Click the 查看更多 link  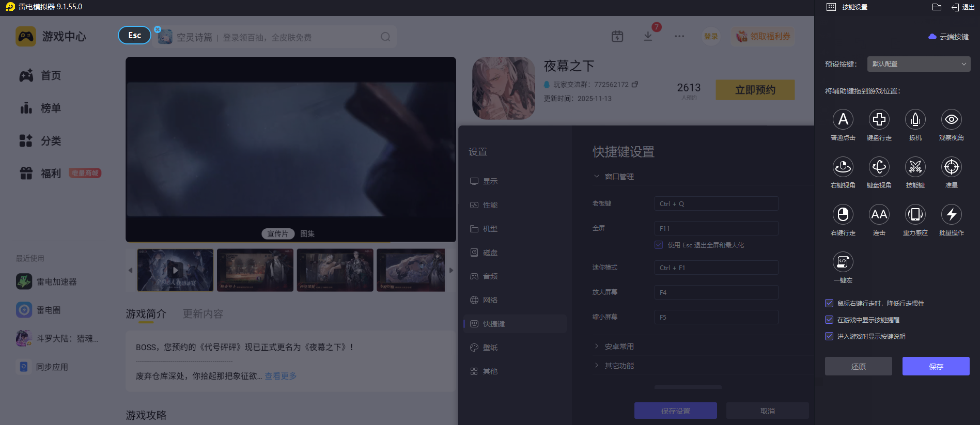click(281, 376)
